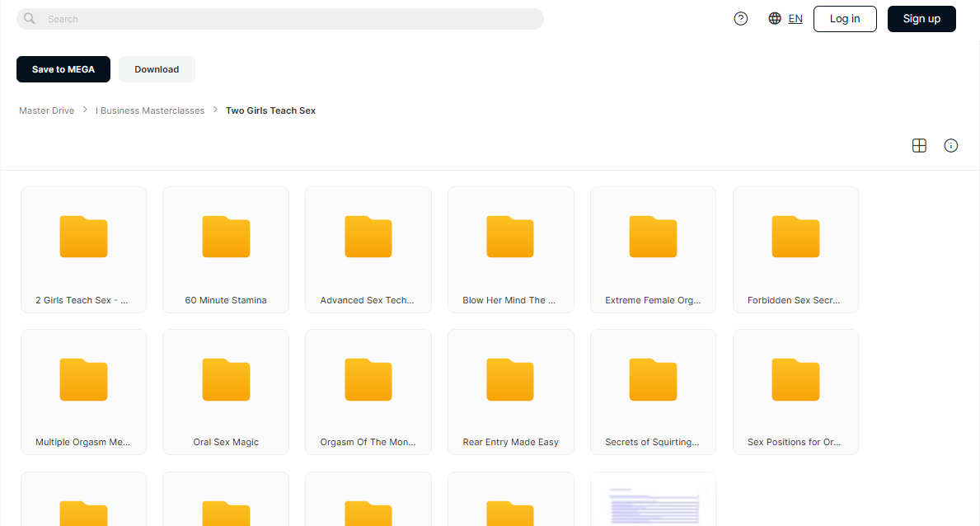Open the Advanced Sex Tech... folder

(x=368, y=250)
